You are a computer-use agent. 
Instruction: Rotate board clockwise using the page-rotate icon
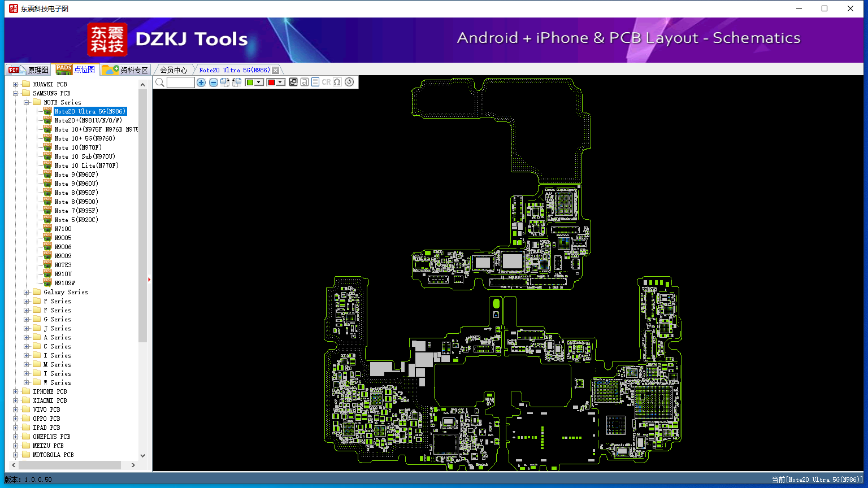click(225, 82)
